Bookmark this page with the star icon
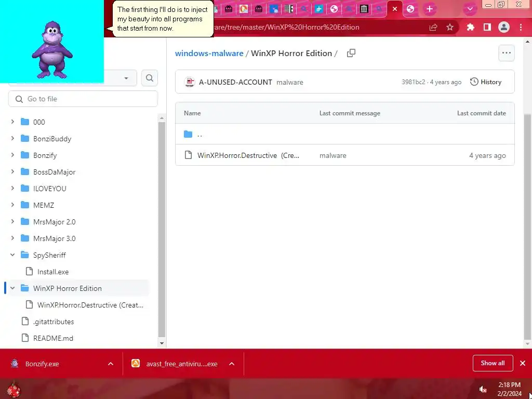 point(450,28)
